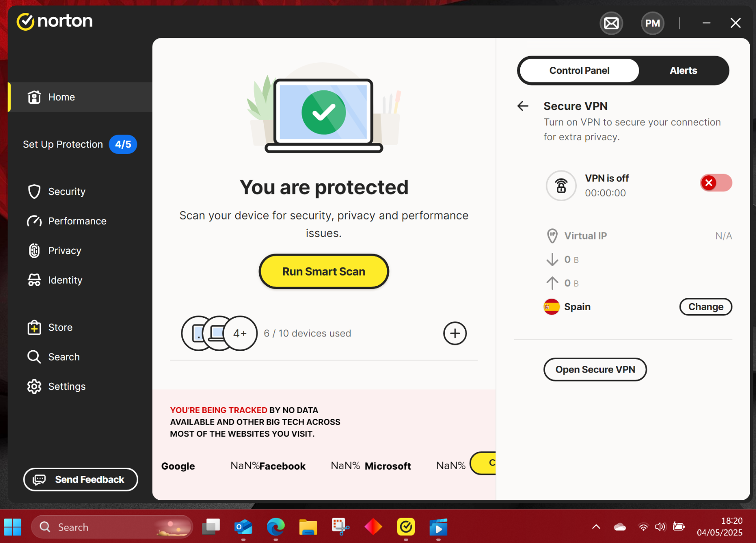
Task: Go to Home in sidebar
Action: pyautogui.click(x=80, y=97)
